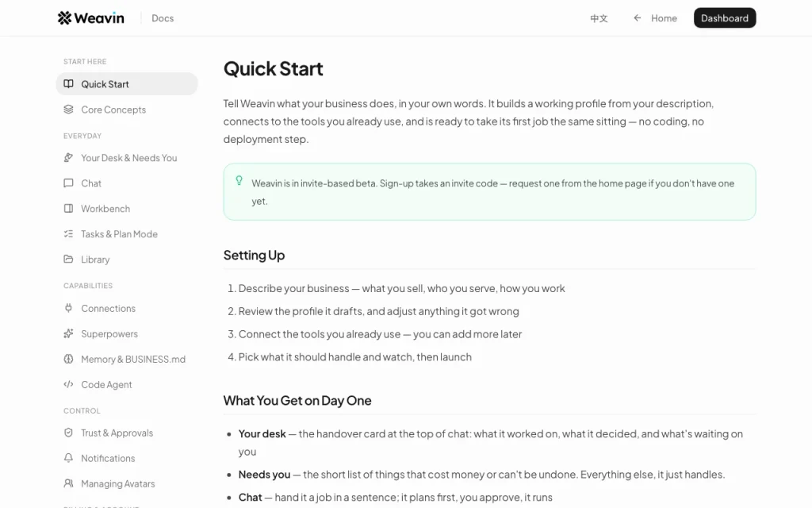Go back Home with the arrow link
Viewport: 812px width, 508px height.
(655, 18)
